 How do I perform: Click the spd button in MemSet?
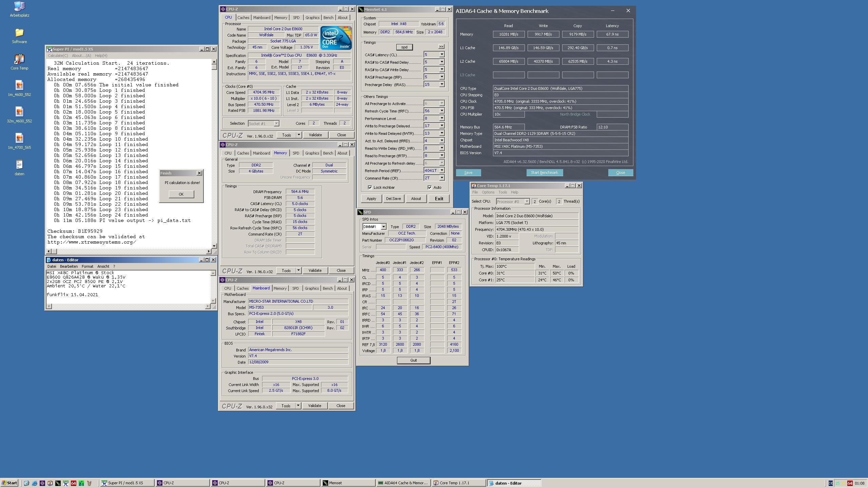[404, 47]
